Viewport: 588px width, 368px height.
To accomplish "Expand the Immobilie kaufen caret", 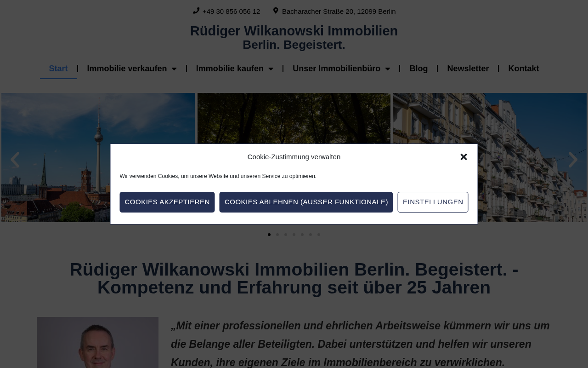I will tap(271, 69).
